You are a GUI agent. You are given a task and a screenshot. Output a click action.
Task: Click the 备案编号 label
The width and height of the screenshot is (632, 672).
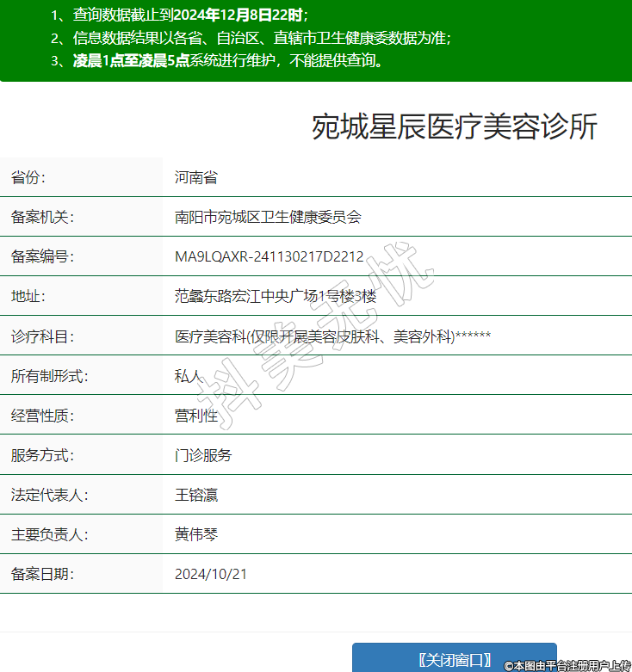tap(42, 256)
